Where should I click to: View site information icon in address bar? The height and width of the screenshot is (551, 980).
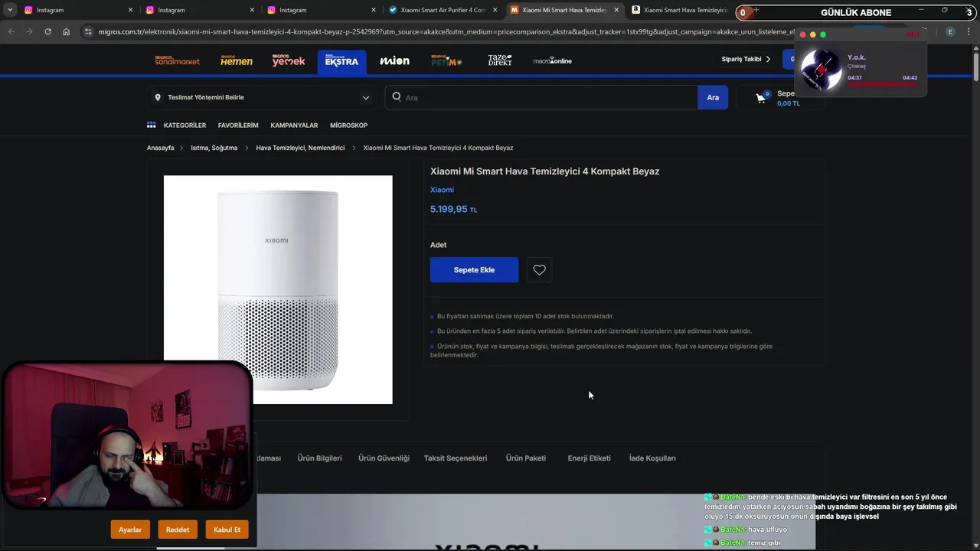tap(88, 31)
